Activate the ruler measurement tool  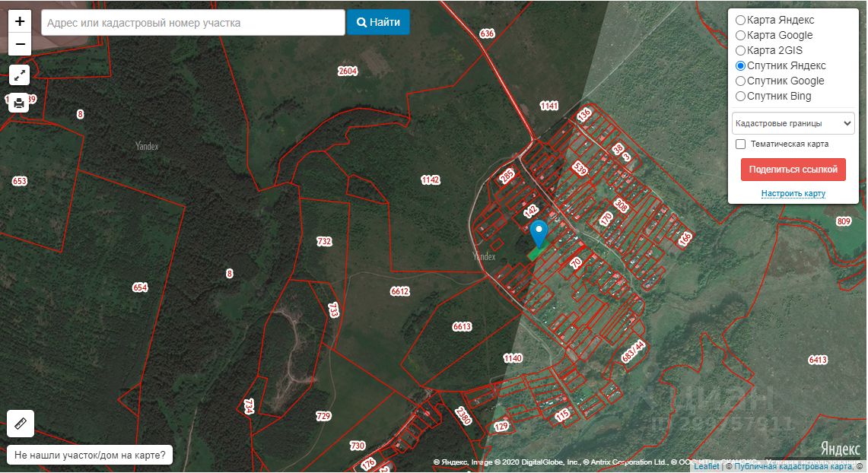coord(21,424)
